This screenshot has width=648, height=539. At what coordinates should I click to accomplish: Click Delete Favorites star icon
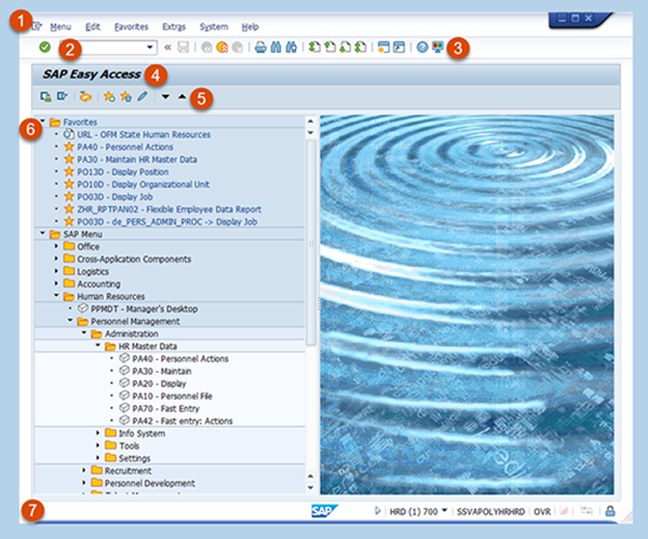point(126,97)
